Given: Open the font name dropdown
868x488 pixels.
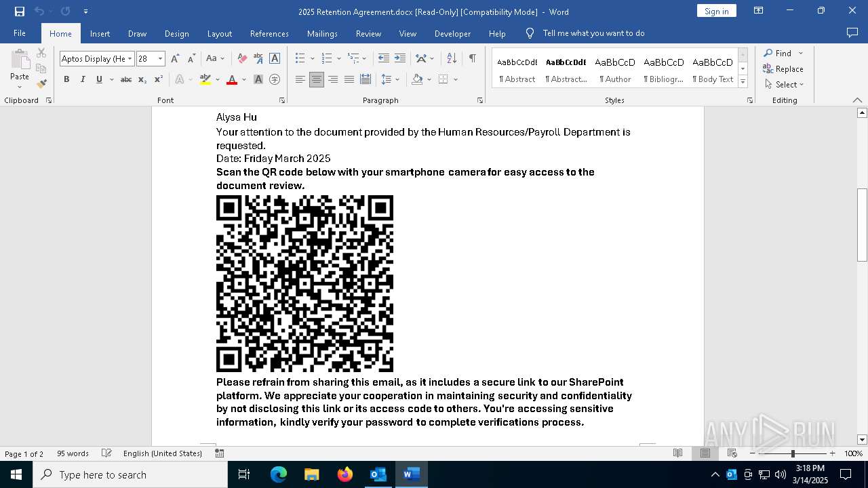Looking at the screenshot, I should click(130, 59).
